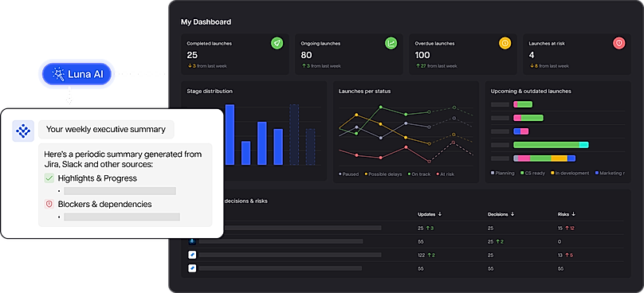Sort the table by Updates column
The image size is (644, 293).
click(x=429, y=214)
